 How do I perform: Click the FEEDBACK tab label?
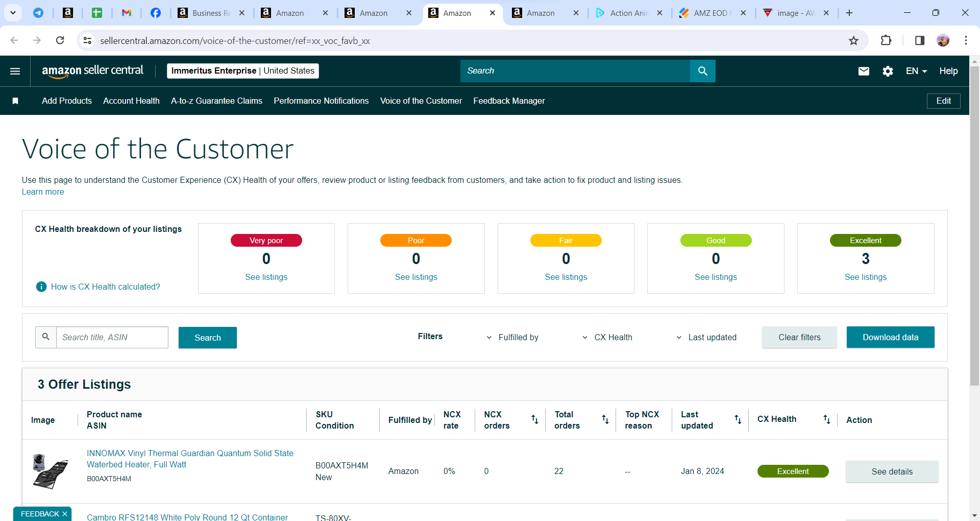tap(40, 514)
